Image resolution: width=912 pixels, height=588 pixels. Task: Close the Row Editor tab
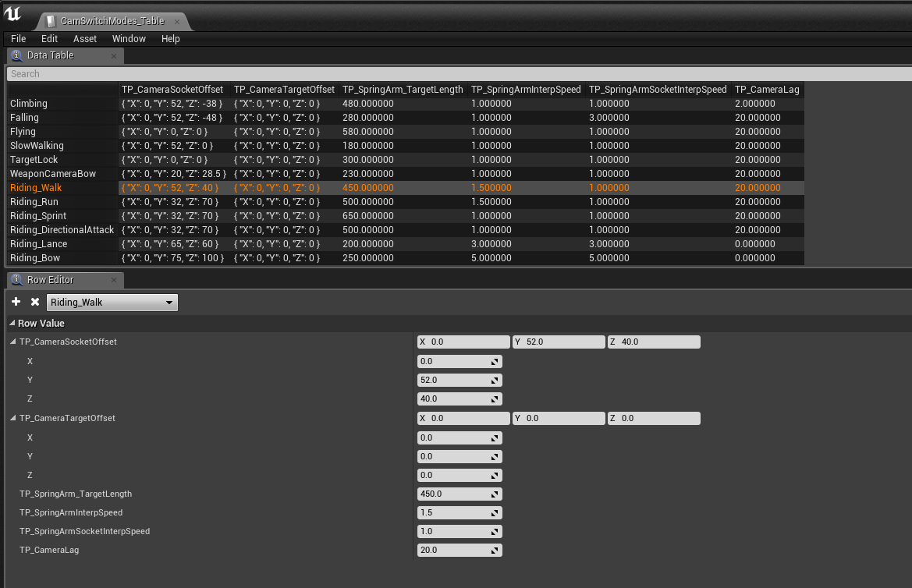pyautogui.click(x=114, y=280)
